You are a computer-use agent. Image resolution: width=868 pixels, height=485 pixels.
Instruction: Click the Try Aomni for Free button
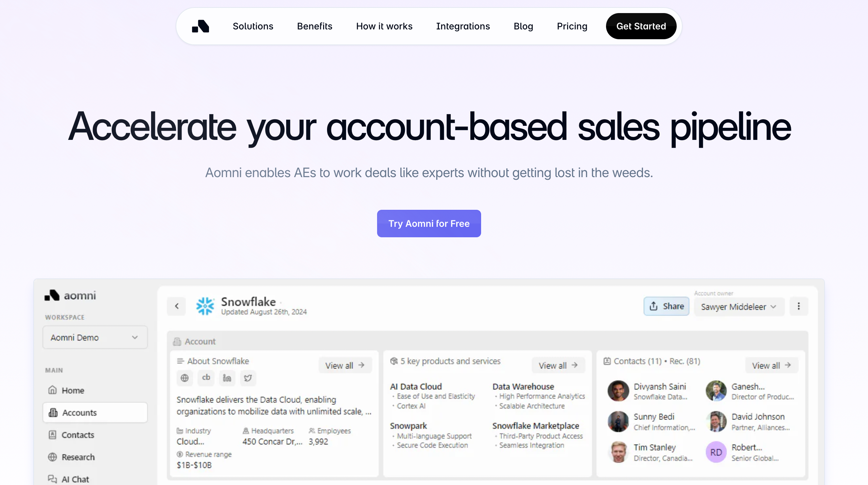429,223
